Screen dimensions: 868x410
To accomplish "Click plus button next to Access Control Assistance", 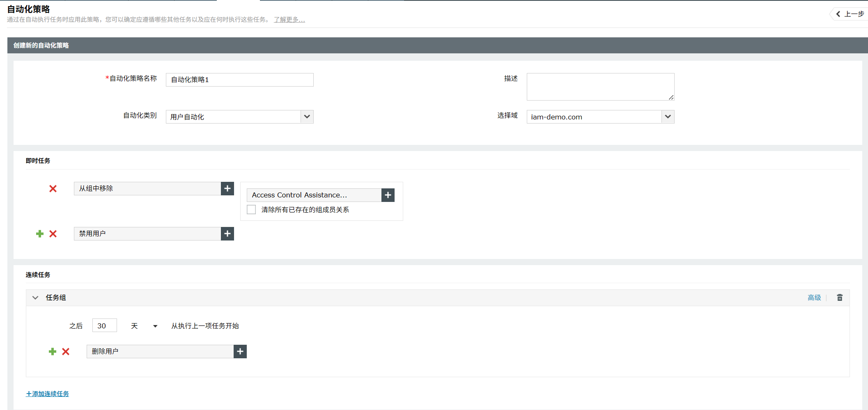I will pos(388,195).
